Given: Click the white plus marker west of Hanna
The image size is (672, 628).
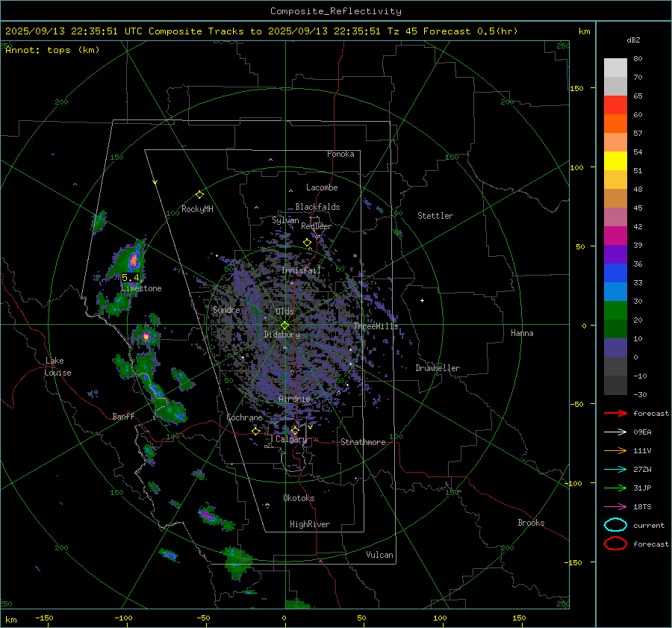Looking at the screenshot, I should point(422,300).
